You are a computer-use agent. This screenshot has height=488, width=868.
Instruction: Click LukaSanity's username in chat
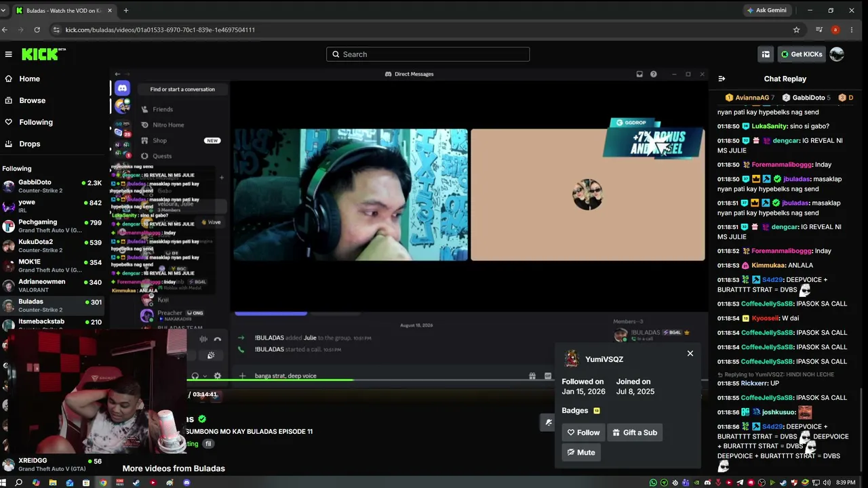point(769,126)
